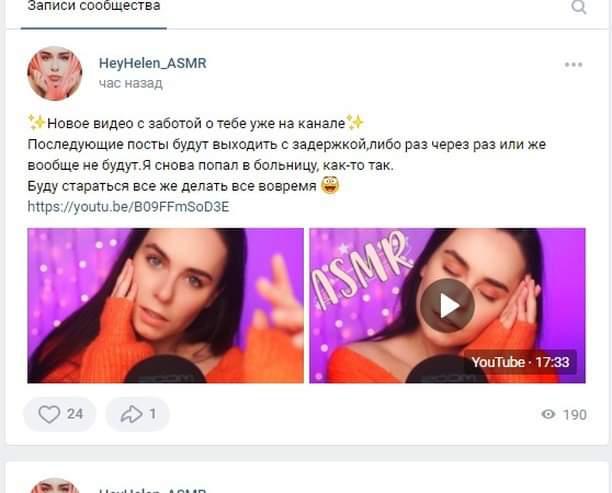
Task: Like the post with the heart icon
Action: (49, 414)
